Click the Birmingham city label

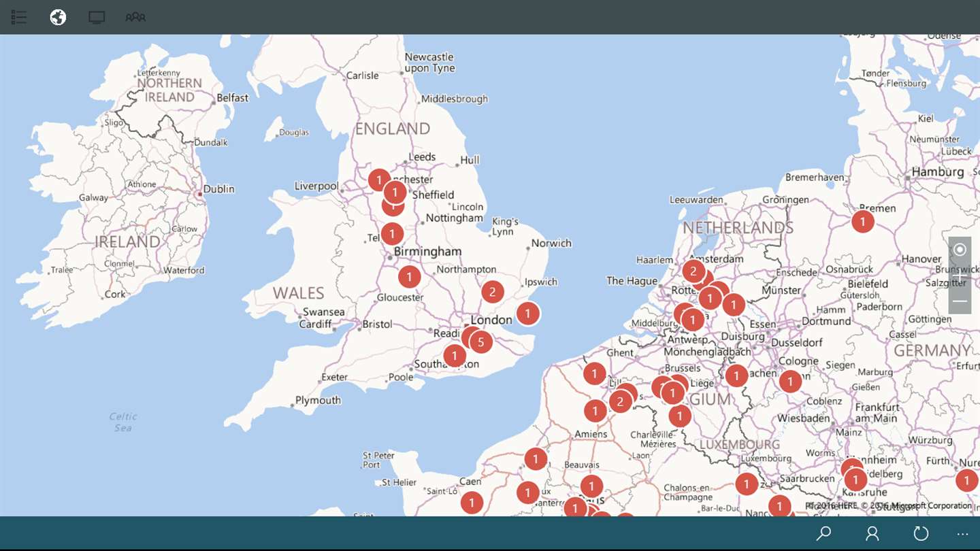click(x=427, y=252)
